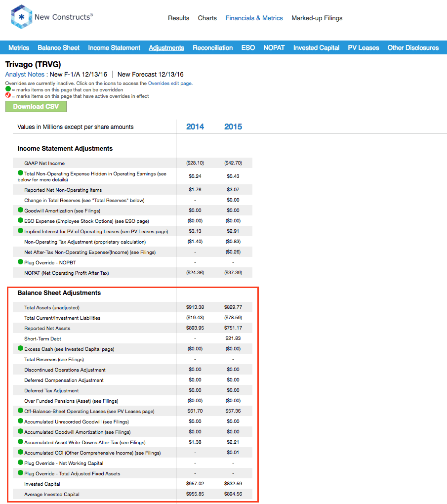
Task: Click the Deferred Tax Adjustment row label
Action: [x=51, y=390]
